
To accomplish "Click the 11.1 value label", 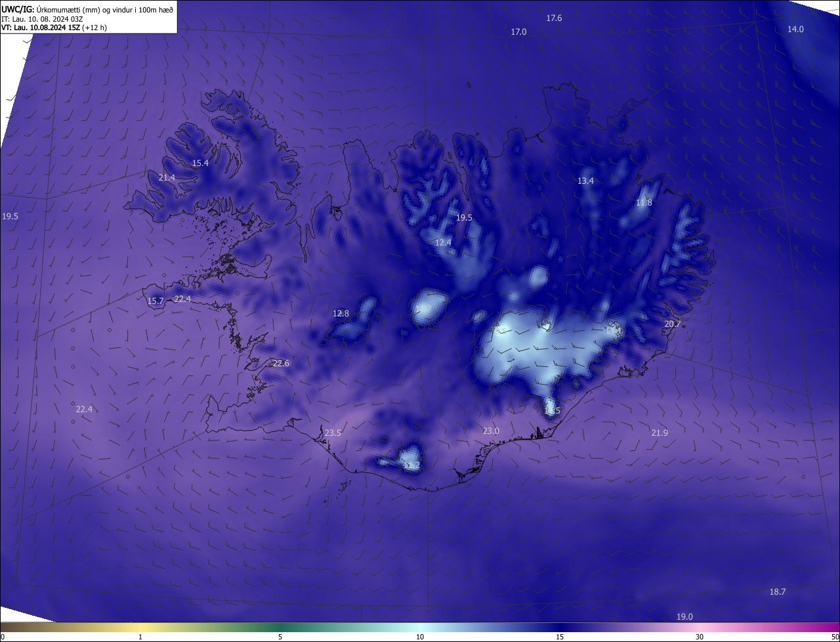I will pyautogui.click(x=614, y=332).
